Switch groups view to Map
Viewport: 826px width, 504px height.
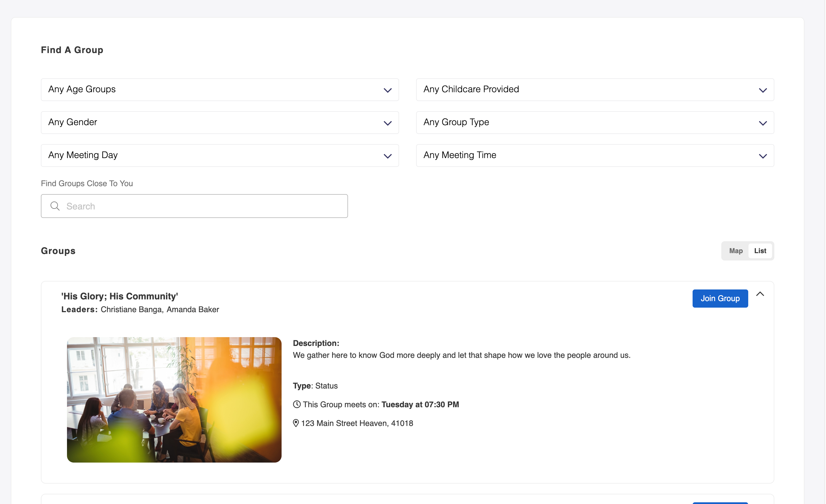[736, 251]
